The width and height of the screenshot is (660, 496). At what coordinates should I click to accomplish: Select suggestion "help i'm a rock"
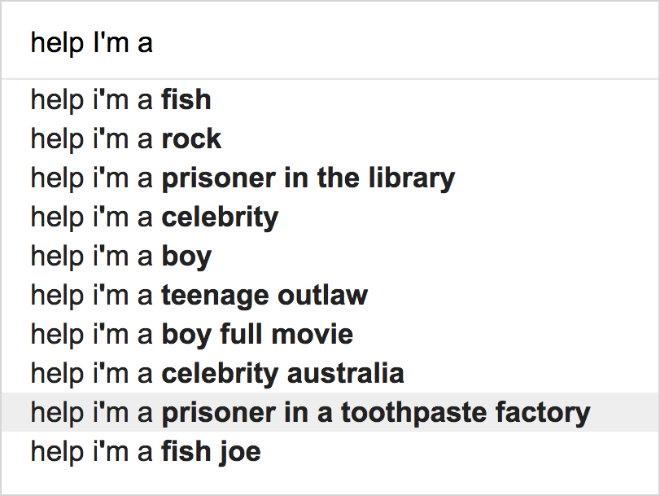[x=330, y=139]
